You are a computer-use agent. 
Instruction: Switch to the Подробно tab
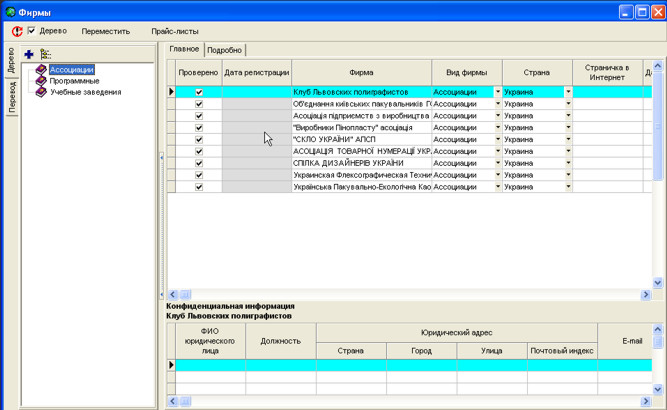(x=224, y=50)
